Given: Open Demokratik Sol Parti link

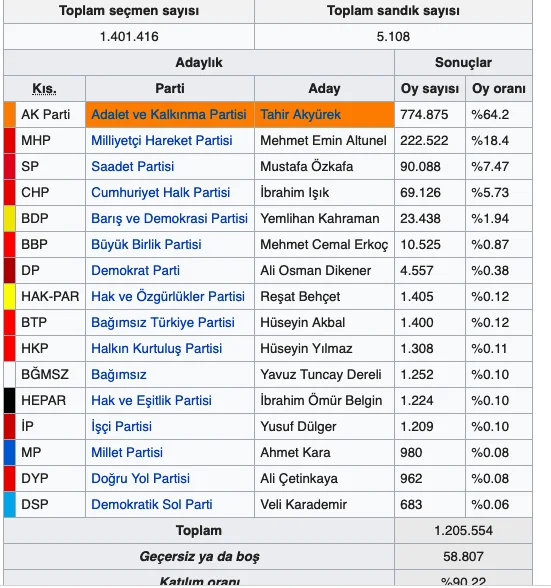Looking at the screenshot, I should [152, 504].
